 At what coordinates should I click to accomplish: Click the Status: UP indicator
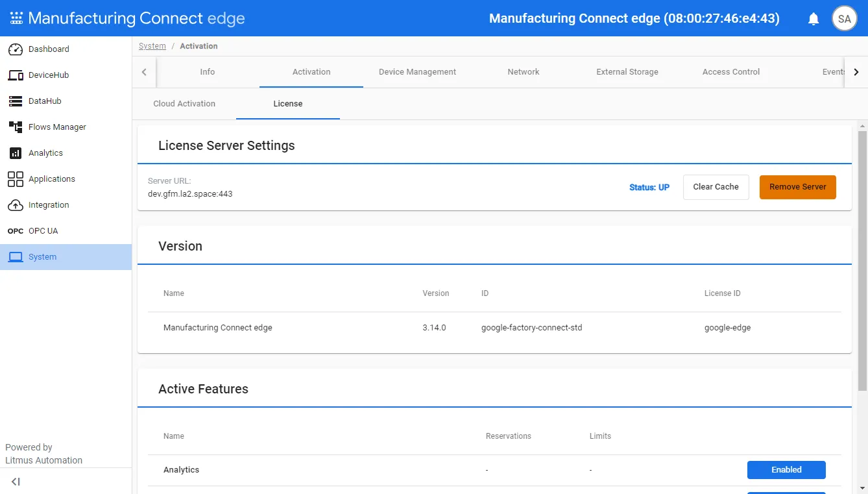pyautogui.click(x=649, y=188)
